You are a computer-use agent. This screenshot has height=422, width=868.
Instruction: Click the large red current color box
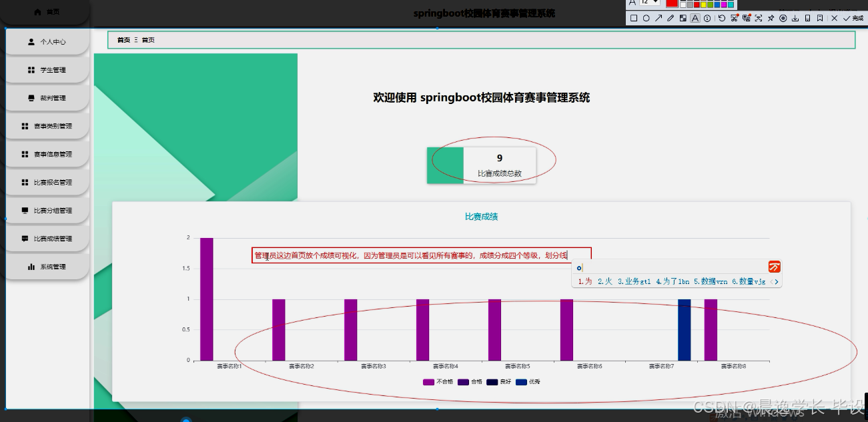pos(672,3)
